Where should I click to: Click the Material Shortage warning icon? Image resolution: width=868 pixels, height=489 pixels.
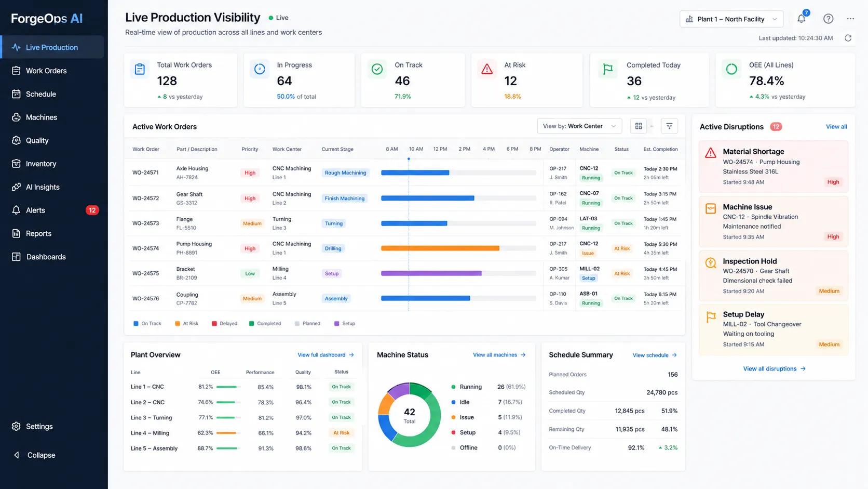coord(711,153)
